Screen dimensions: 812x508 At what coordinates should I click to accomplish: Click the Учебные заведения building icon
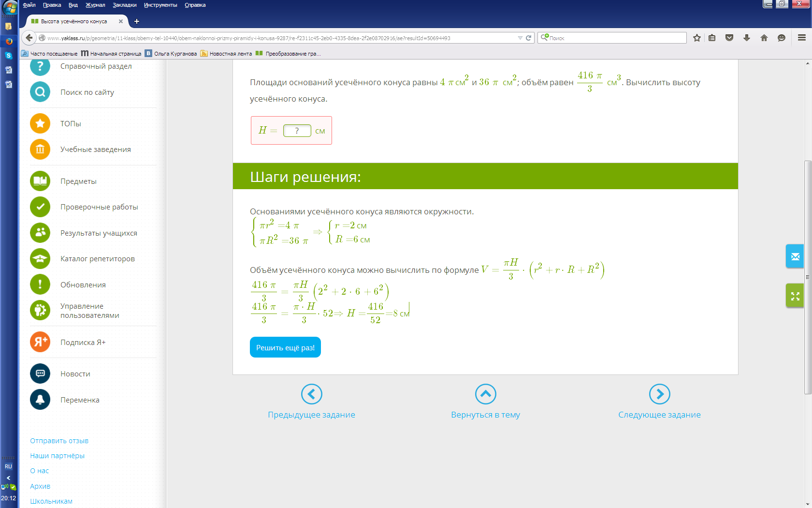[40, 149]
